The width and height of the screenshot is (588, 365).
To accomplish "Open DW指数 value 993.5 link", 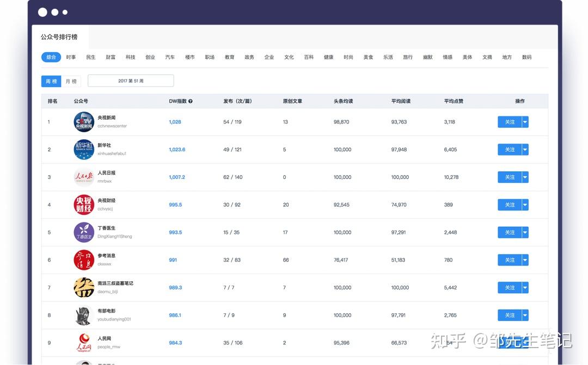I will (175, 232).
